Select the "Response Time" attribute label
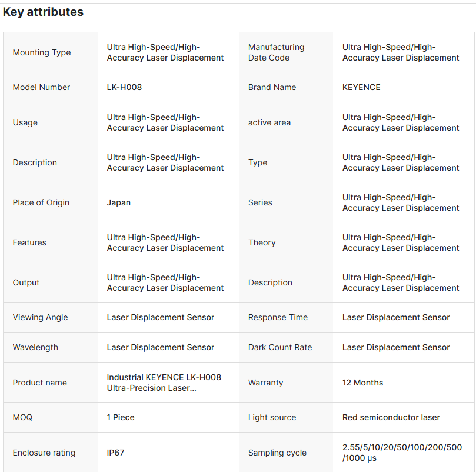 coord(278,317)
